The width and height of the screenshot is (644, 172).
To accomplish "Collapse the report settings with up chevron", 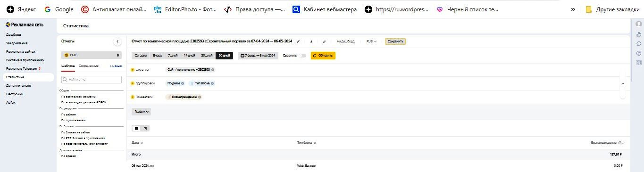I will pyautogui.click(x=622, y=83).
